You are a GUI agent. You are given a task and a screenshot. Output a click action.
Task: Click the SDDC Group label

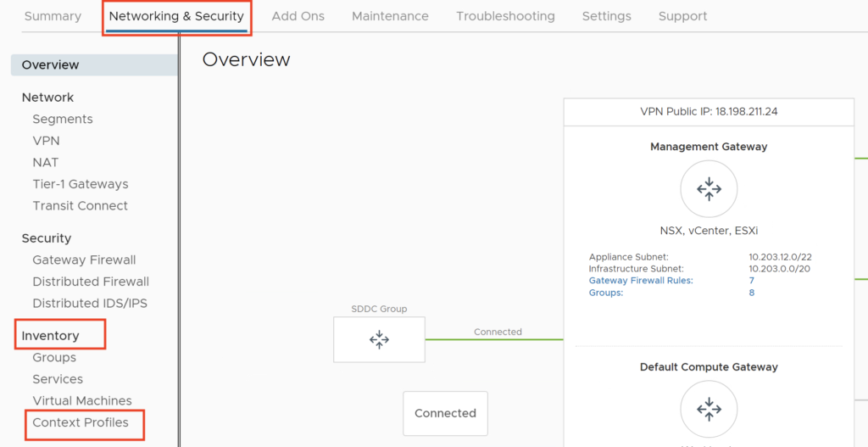pyautogui.click(x=379, y=309)
